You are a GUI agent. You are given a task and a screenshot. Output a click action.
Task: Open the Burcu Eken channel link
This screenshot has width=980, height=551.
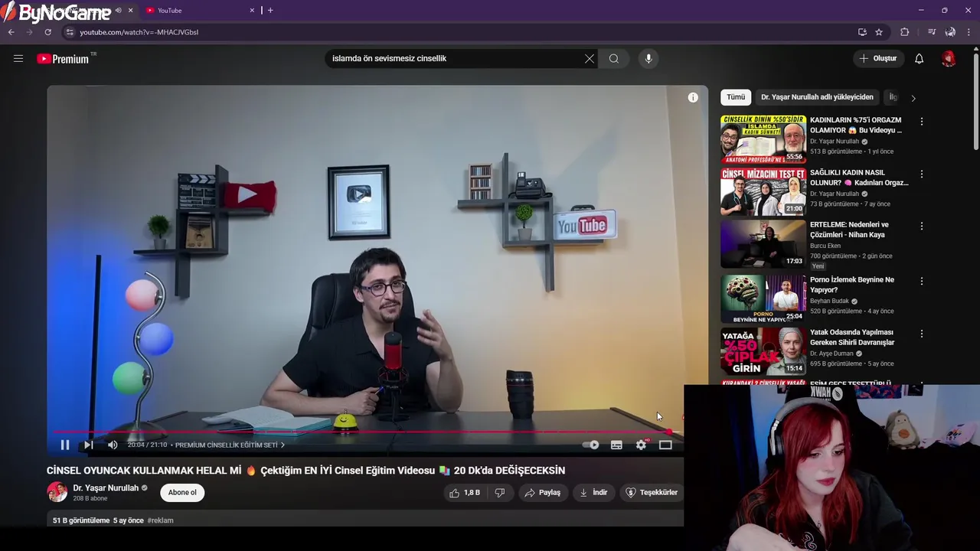825,246
